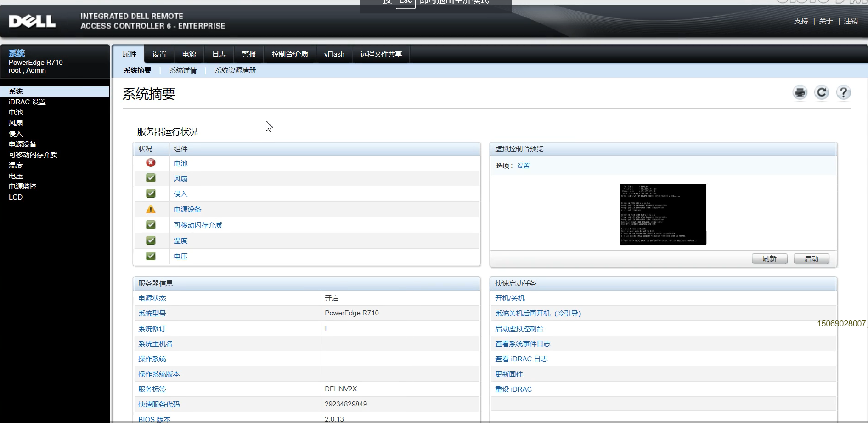This screenshot has height=423, width=868.
Task: Open 温度 in the sidebar
Action: tap(16, 166)
